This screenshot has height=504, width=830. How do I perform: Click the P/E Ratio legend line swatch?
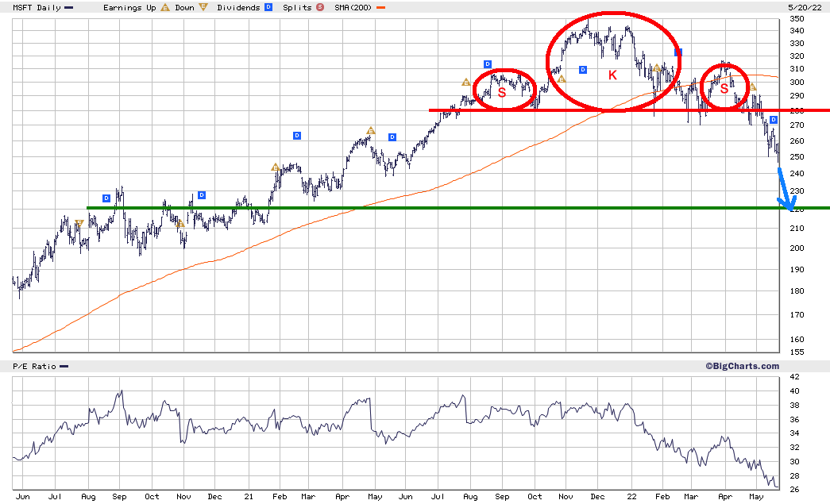point(64,367)
